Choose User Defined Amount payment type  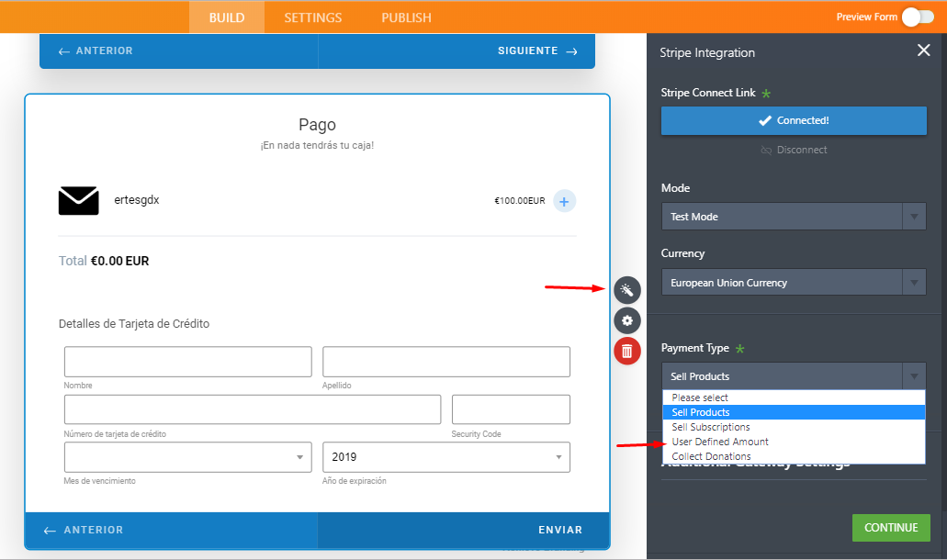(794, 442)
